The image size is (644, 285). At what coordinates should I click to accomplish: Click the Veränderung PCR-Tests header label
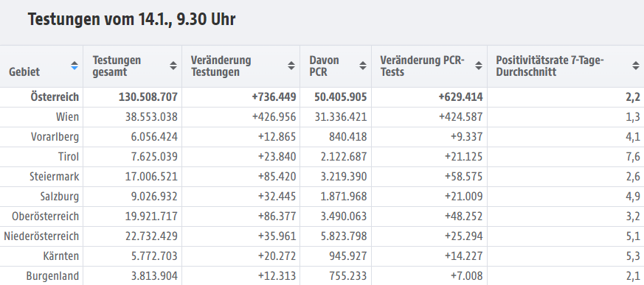(422, 66)
